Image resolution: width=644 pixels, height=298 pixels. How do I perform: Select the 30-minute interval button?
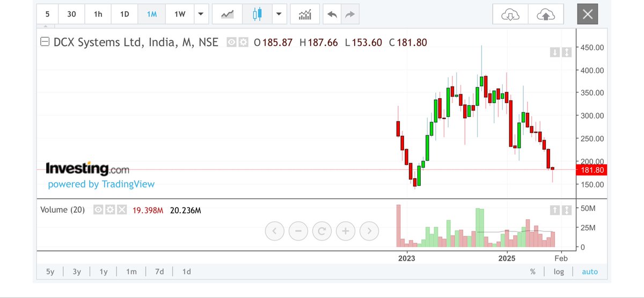point(71,14)
